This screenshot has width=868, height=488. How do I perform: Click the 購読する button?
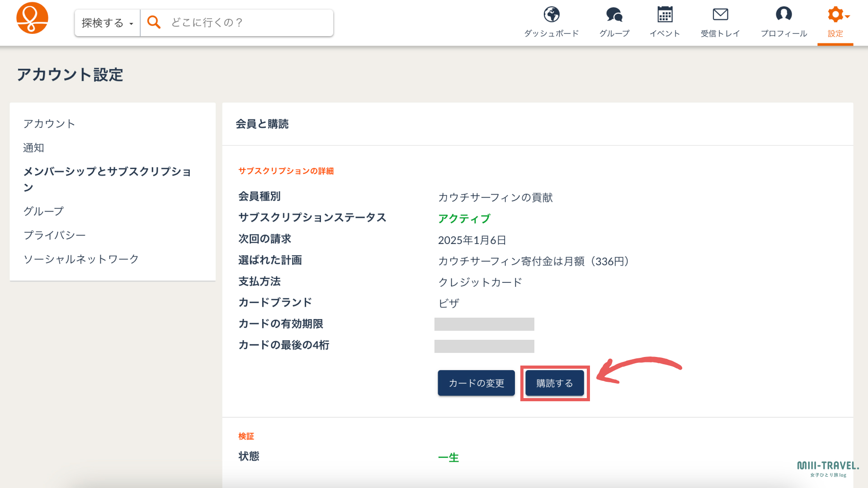pos(555,383)
